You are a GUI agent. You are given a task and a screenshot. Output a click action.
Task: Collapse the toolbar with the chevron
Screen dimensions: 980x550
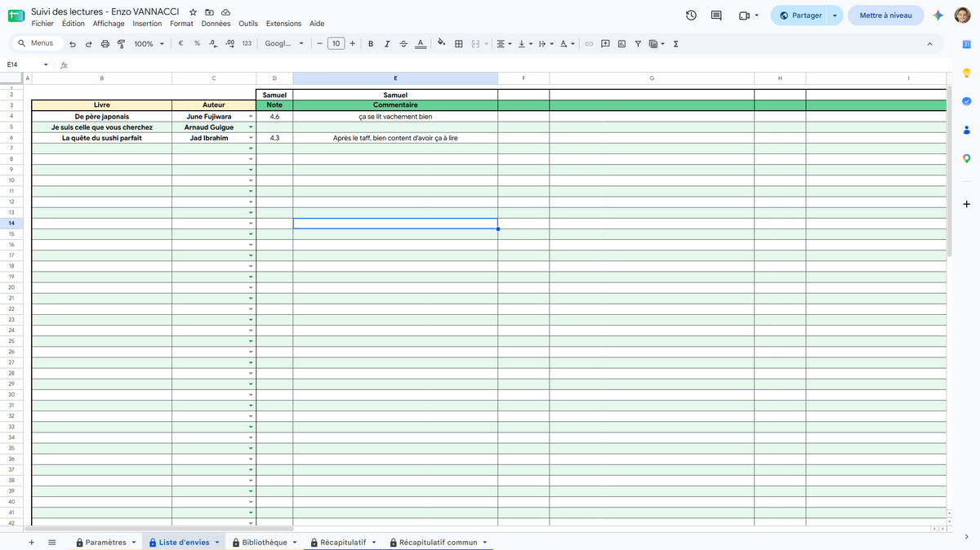929,44
